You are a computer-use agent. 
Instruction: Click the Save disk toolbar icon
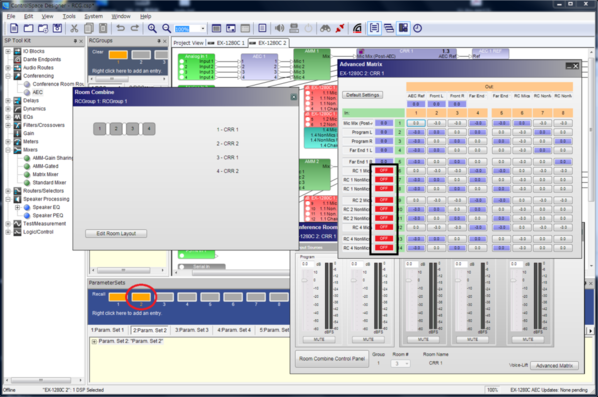[57, 28]
